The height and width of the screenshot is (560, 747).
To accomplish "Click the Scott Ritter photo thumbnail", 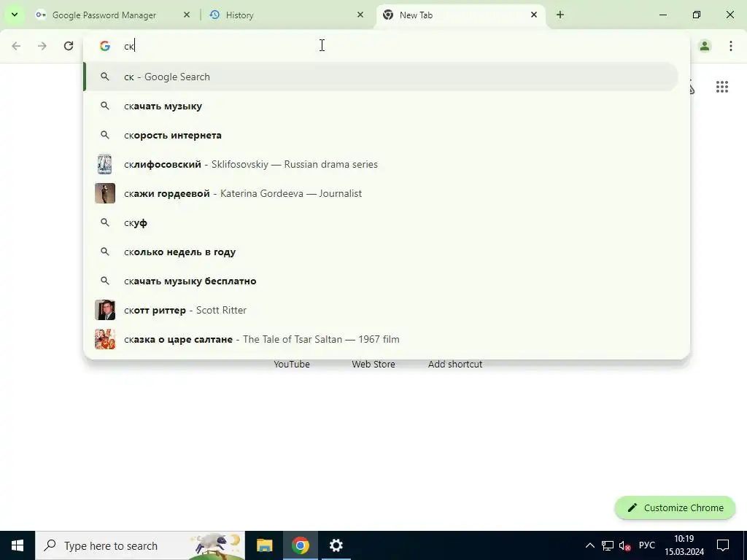I will [105, 310].
